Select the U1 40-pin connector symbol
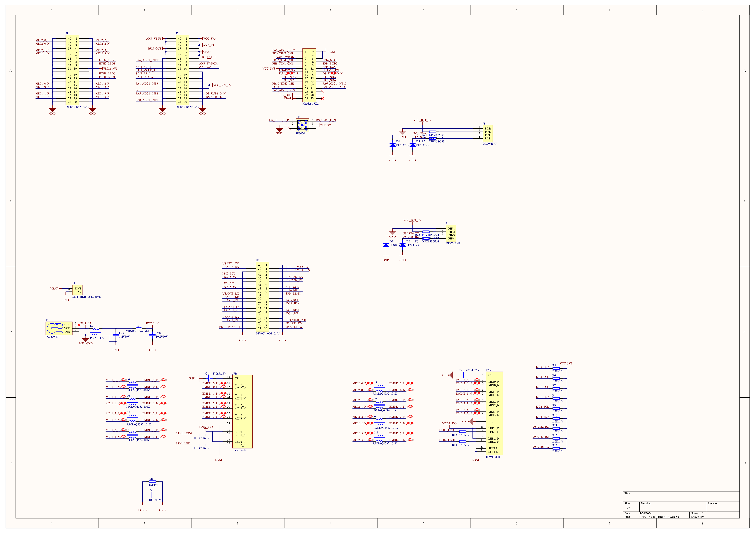This screenshot has height=534, width=756. (262, 297)
